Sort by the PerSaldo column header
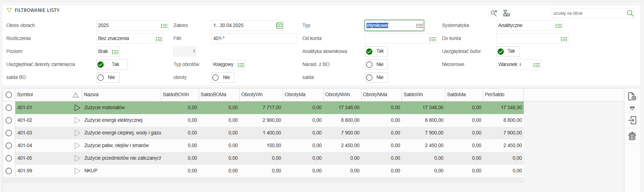Viewport: 644px width, 192px height. (x=494, y=95)
